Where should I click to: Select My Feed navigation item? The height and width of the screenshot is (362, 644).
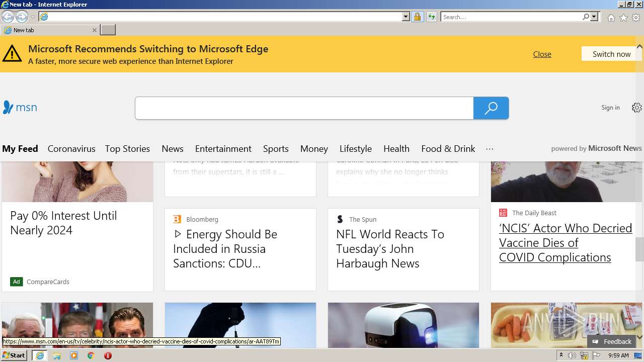20,149
